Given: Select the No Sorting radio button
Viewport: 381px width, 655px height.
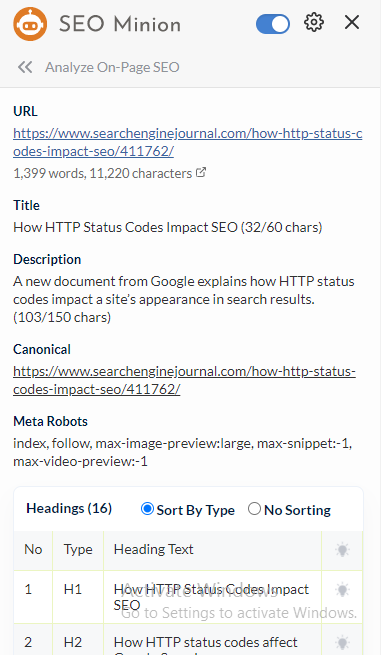Looking at the screenshot, I should pyautogui.click(x=254, y=509).
